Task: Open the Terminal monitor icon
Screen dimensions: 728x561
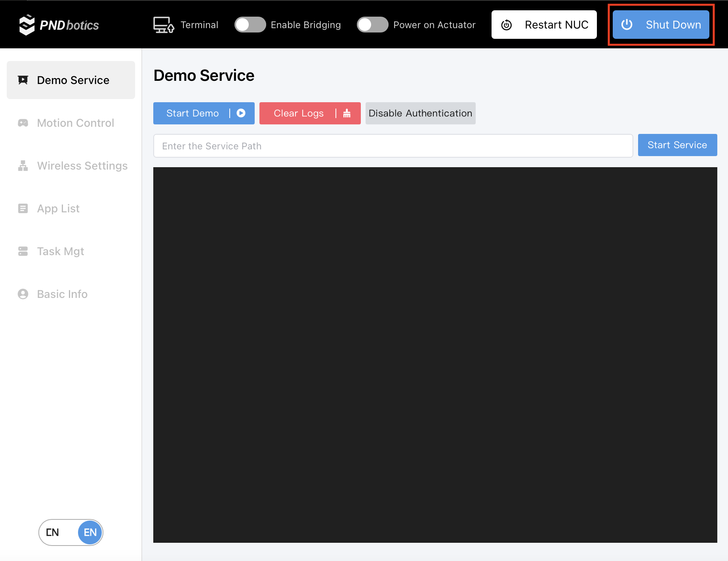Action: point(163,25)
